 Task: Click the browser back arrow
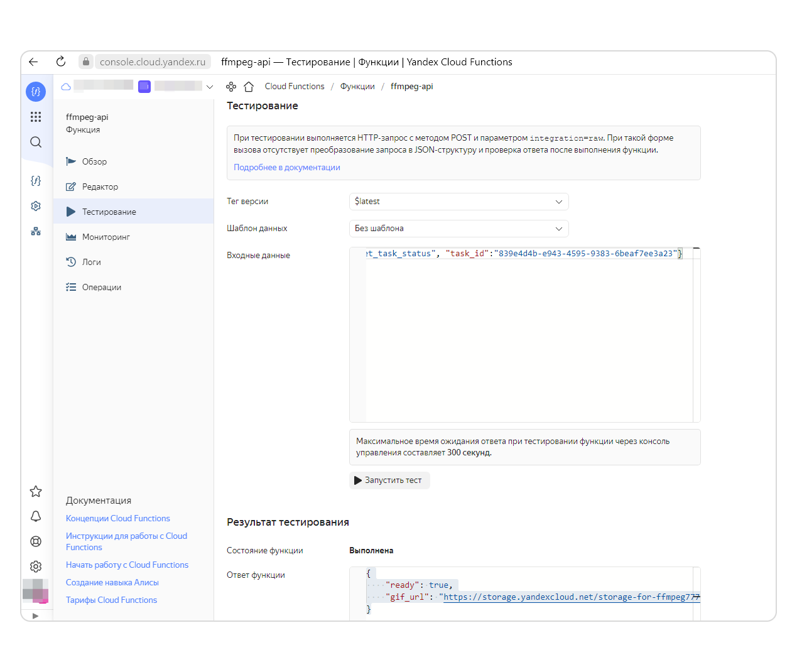(x=33, y=62)
